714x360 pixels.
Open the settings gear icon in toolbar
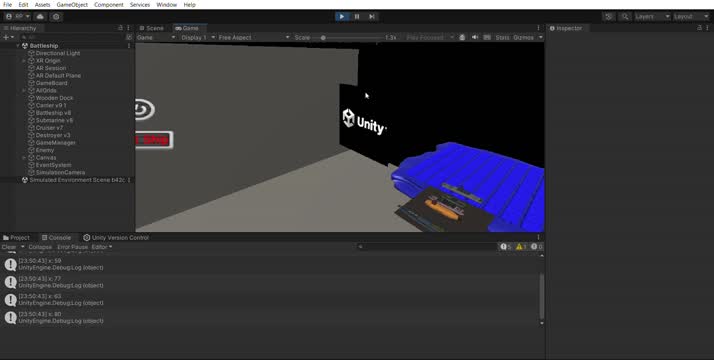(x=56, y=16)
